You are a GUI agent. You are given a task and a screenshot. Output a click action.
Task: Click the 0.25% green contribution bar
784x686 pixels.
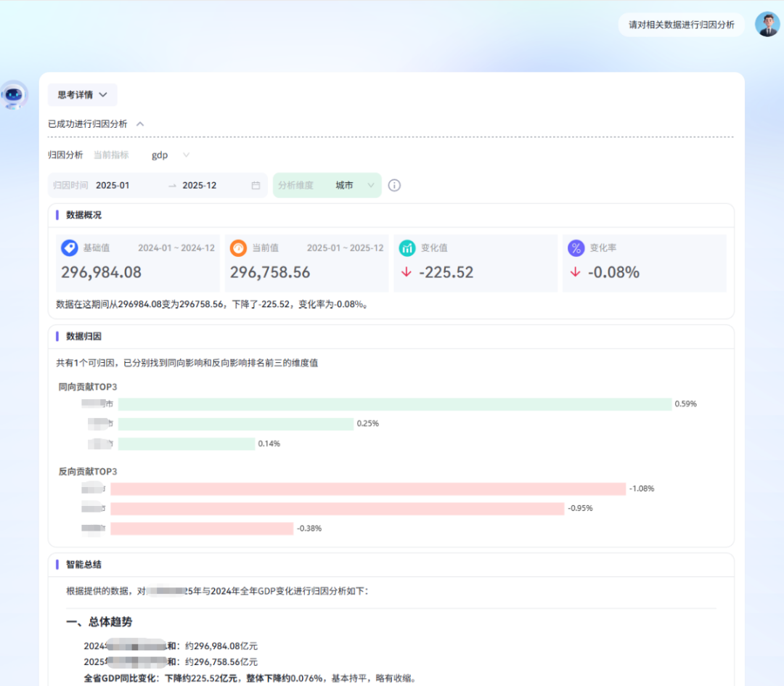[236, 424]
